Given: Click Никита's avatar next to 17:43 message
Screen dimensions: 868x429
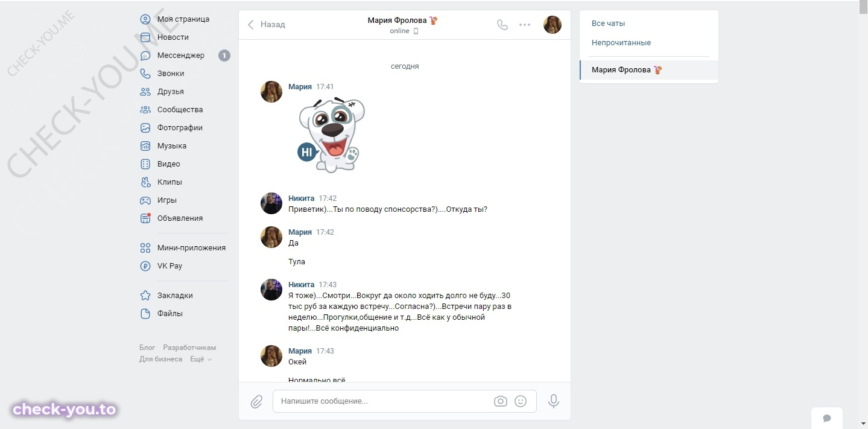Looking at the screenshot, I should [x=271, y=290].
